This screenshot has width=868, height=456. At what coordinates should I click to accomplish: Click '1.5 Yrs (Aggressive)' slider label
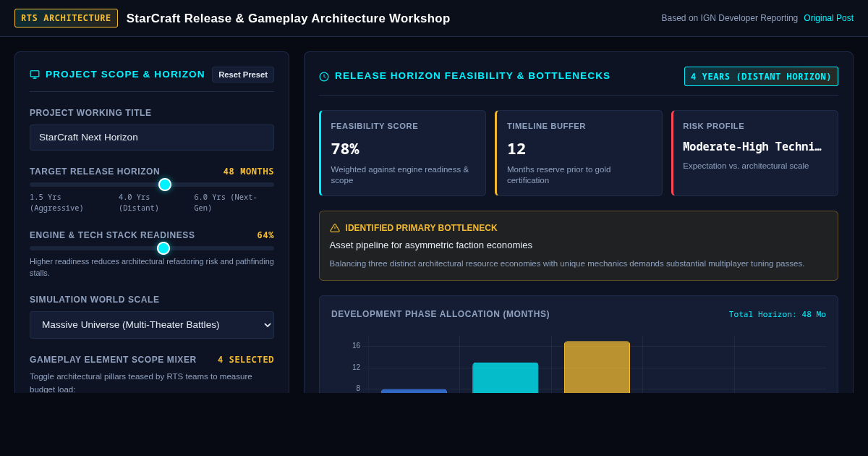click(56, 203)
